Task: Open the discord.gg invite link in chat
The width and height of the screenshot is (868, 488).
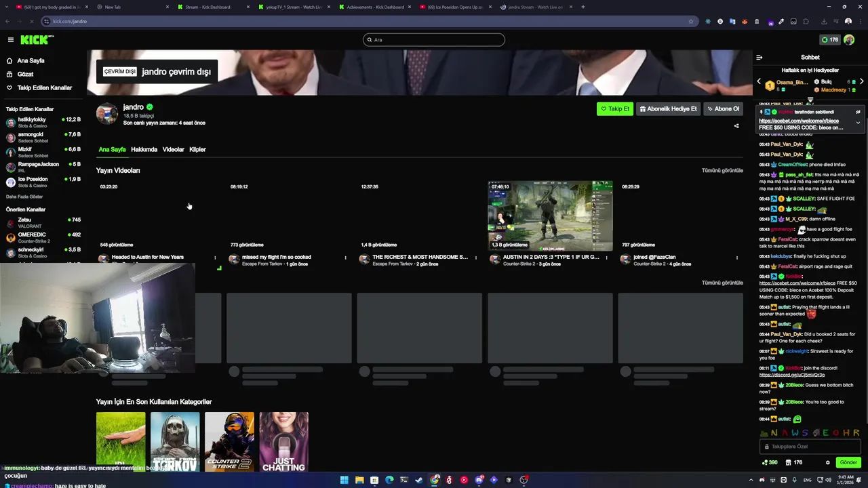Action: [792, 375]
